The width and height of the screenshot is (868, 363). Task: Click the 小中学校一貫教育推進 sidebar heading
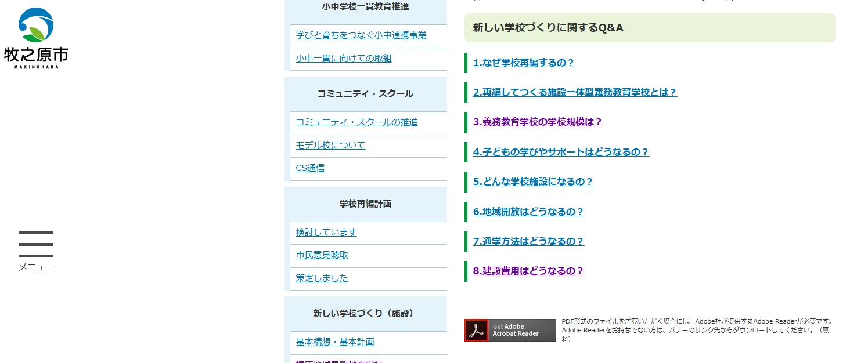[366, 7]
